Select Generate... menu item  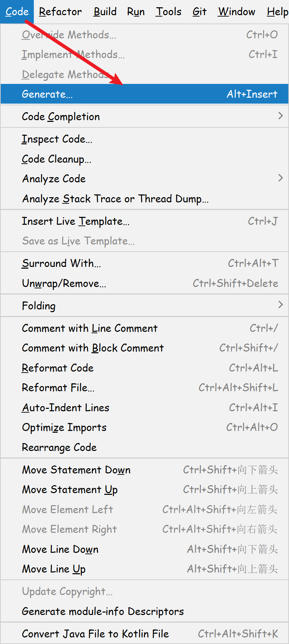point(47,94)
